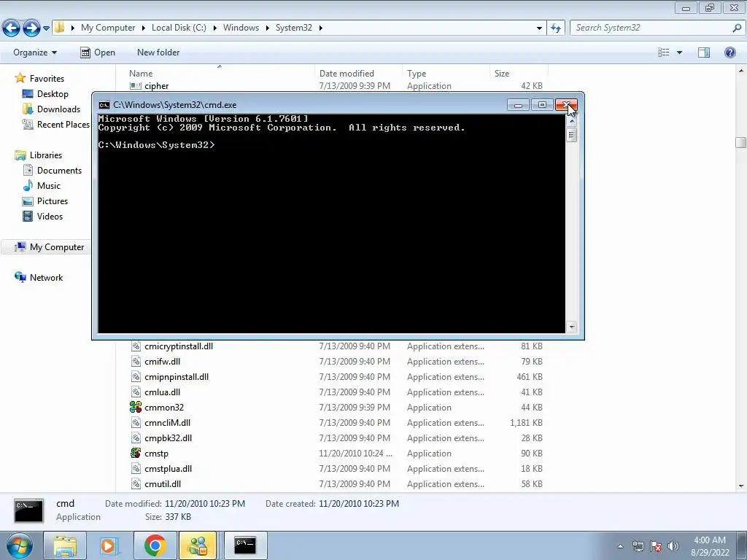Select cmstplua.dll in the file list
Image resolution: width=747 pixels, height=560 pixels.
(x=169, y=469)
